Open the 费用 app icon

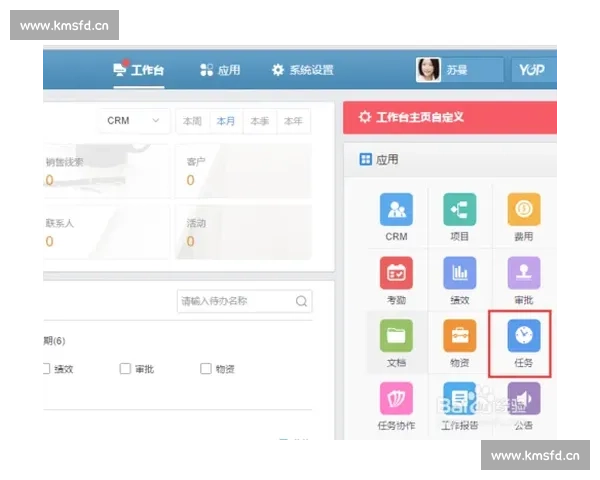click(523, 209)
